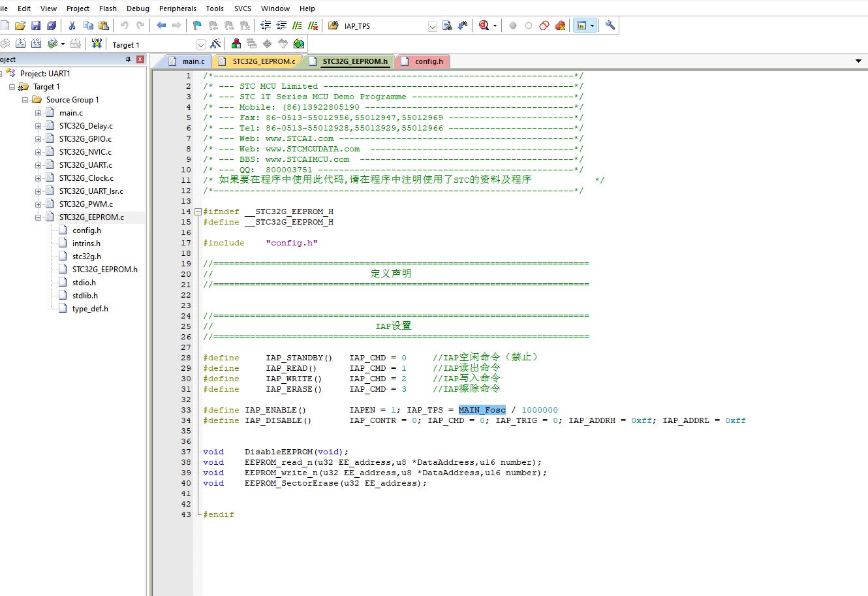Save the current file via floppy icon
868x596 pixels.
pyautogui.click(x=36, y=25)
